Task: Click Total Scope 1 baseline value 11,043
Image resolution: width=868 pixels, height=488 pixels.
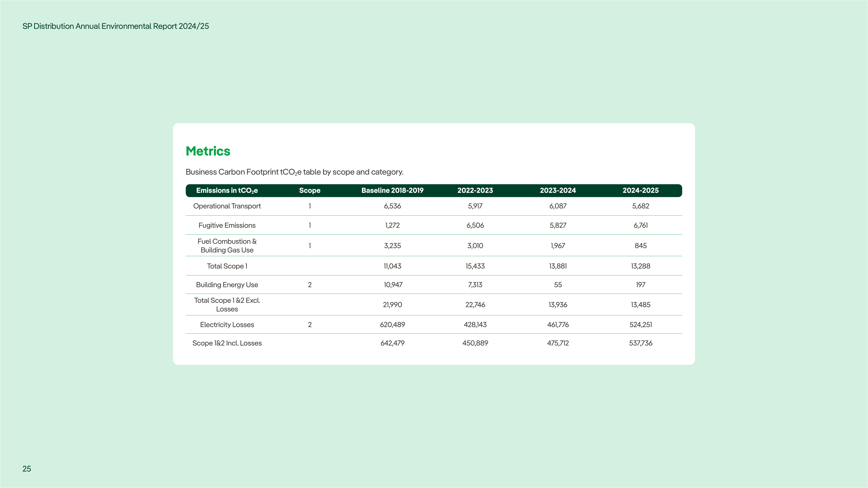Action: (x=393, y=266)
